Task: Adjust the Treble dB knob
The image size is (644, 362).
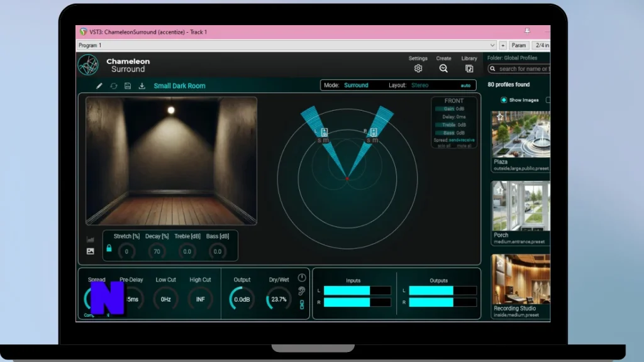Action: (187, 251)
